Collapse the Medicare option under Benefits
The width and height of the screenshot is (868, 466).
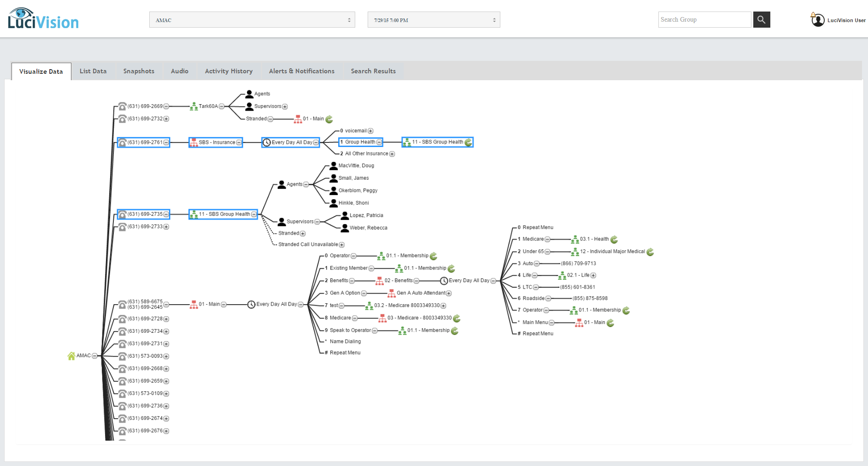coord(547,239)
